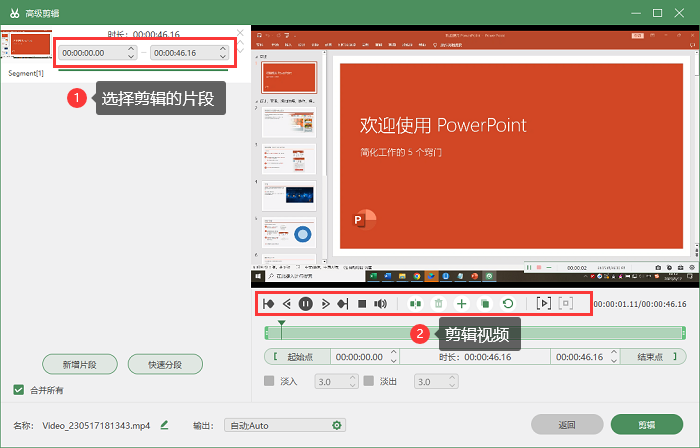Screen dimensions: 700x448
Task: Click the video preview area
Action: (x=475, y=156)
